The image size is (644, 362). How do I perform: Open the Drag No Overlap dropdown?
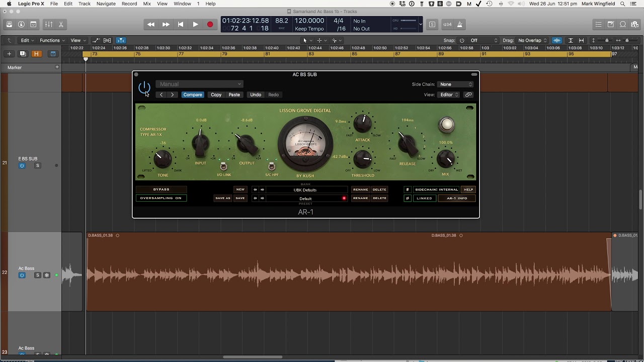click(x=532, y=40)
